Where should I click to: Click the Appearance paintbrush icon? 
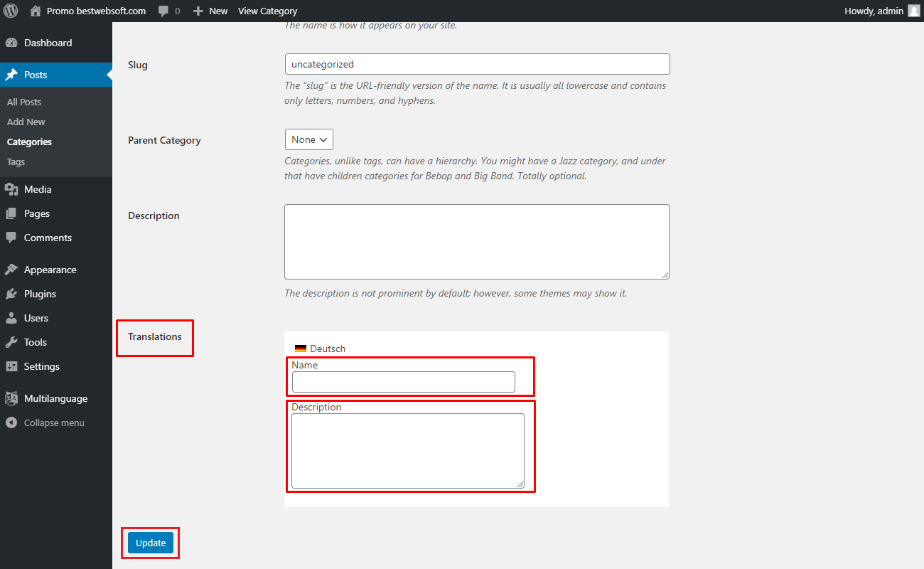tap(11, 270)
